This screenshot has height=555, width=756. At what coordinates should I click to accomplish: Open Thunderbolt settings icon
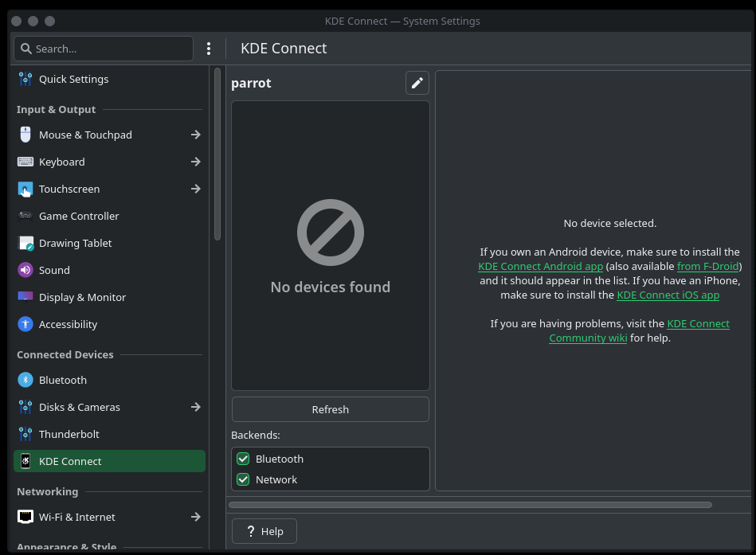pyautogui.click(x=25, y=434)
